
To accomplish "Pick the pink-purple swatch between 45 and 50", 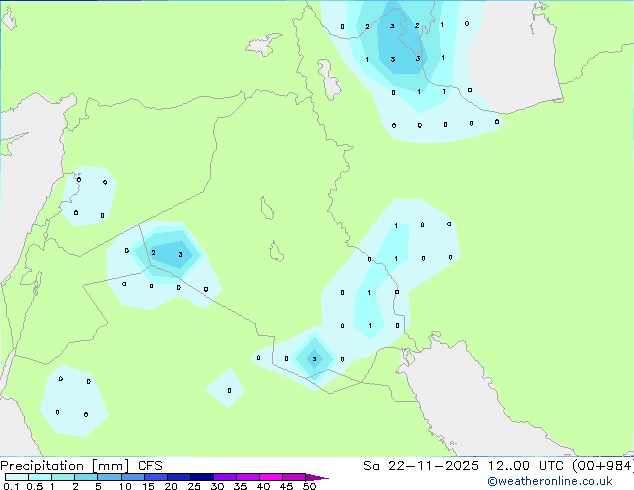I will tap(294, 477).
